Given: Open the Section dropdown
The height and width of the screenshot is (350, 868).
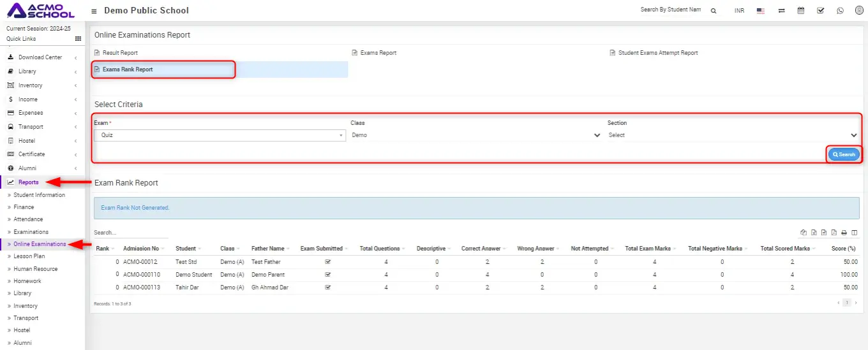Looking at the screenshot, I should point(732,135).
